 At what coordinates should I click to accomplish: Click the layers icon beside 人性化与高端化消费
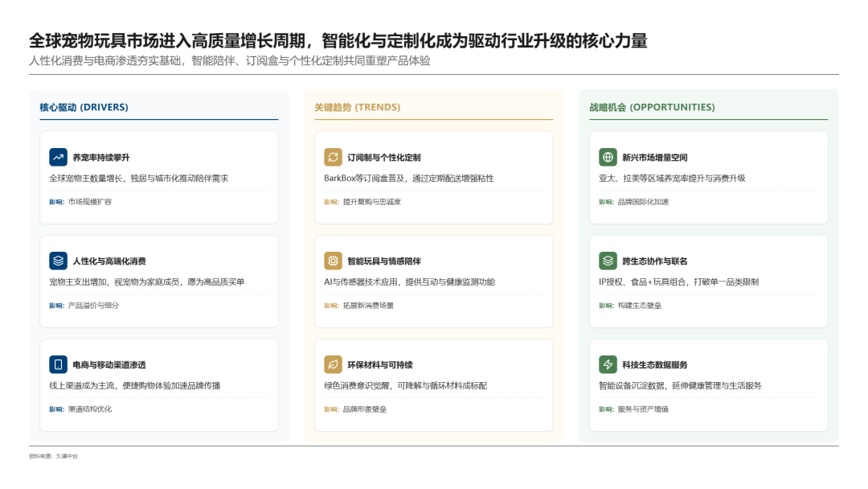57,260
